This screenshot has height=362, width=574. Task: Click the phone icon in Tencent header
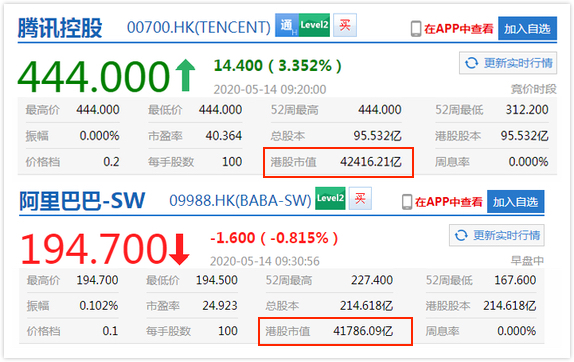coord(416,29)
